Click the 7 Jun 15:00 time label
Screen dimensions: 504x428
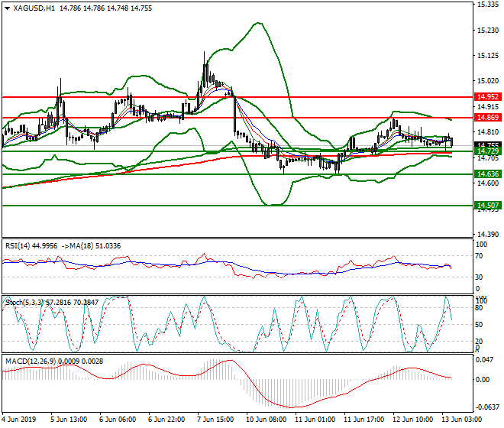click(x=215, y=420)
